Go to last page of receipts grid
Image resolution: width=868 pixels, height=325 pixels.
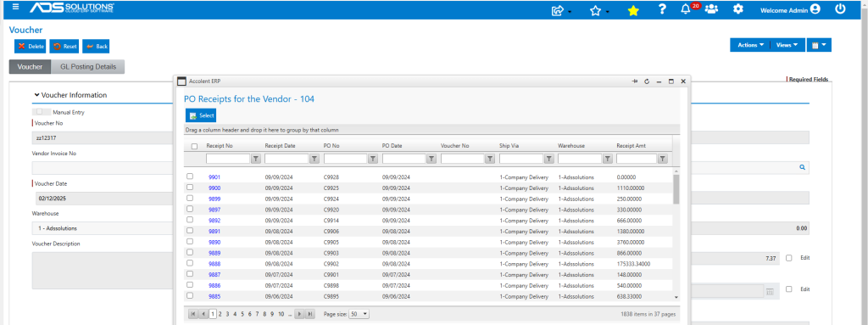pyautogui.click(x=310, y=314)
